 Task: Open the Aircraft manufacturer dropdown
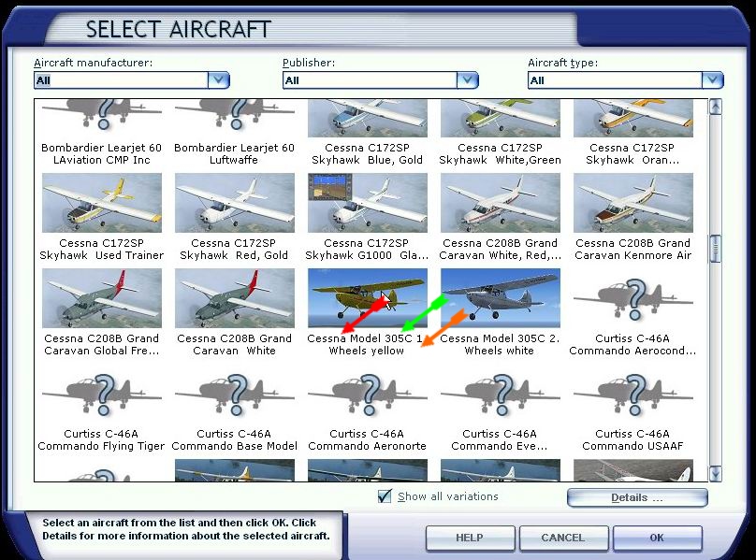click(x=218, y=80)
